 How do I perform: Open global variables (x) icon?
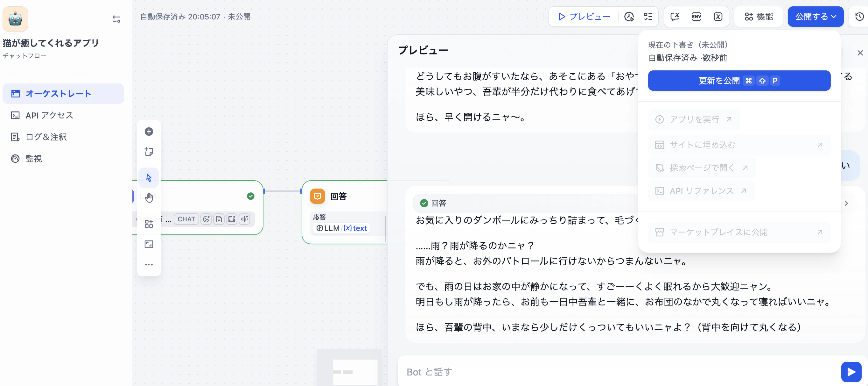718,17
